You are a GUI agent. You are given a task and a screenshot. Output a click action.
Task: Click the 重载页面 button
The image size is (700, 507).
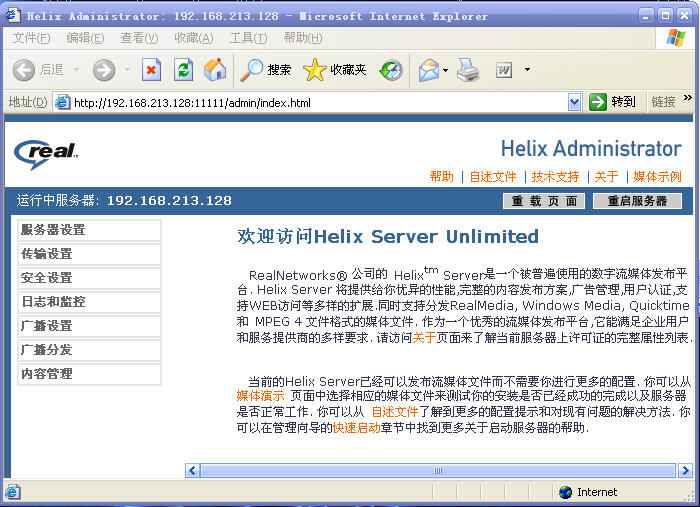click(x=543, y=201)
